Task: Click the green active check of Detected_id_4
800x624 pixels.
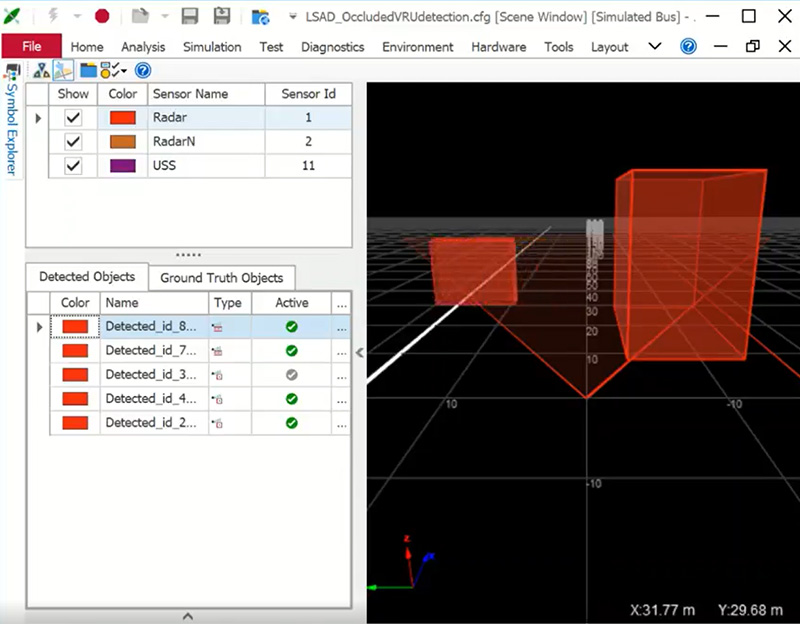Action: point(292,398)
